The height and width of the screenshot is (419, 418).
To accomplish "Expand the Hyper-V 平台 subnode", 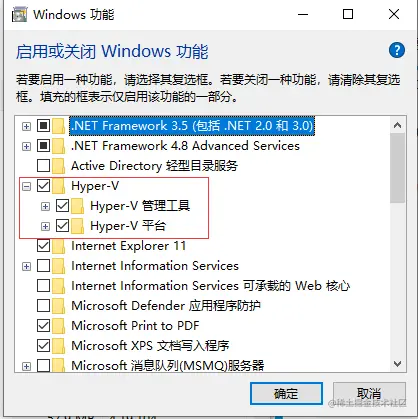I will point(45,226).
